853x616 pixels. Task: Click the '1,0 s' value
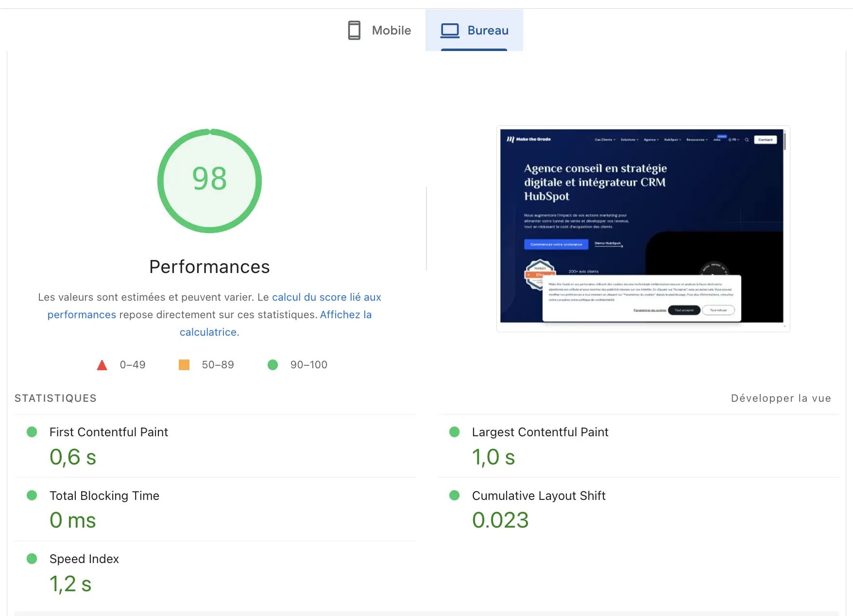494,458
